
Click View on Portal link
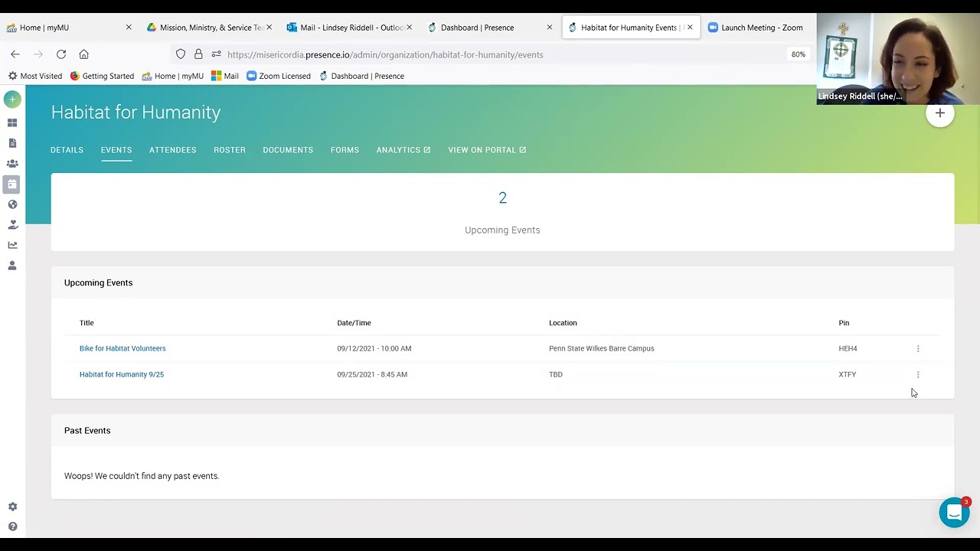487,150
